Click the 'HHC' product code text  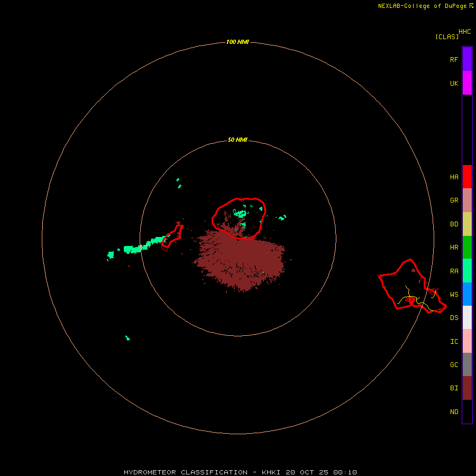point(464,32)
